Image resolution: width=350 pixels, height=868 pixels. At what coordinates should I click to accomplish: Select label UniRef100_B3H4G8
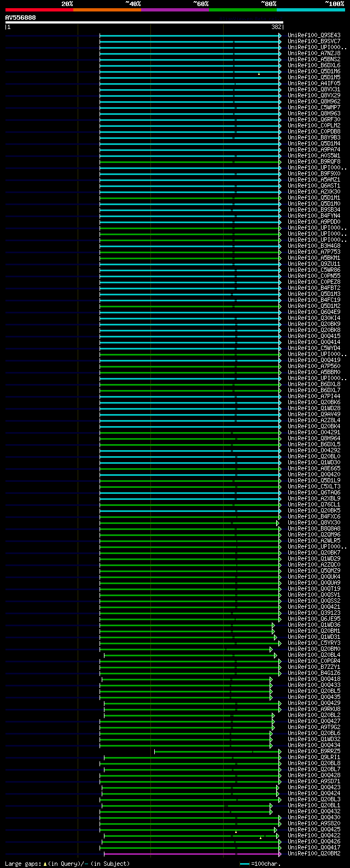314,246
